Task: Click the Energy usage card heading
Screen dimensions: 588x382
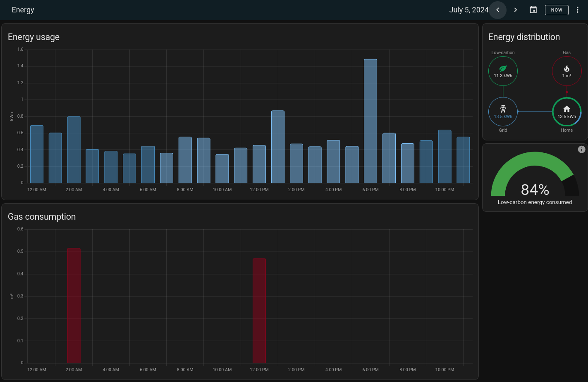Action: click(x=33, y=37)
